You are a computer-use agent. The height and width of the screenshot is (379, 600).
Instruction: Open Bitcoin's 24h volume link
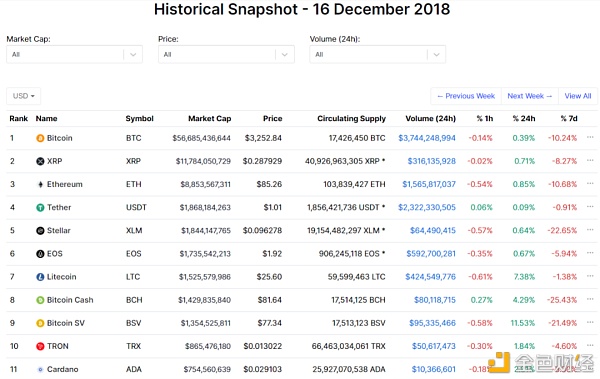point(427,138)
